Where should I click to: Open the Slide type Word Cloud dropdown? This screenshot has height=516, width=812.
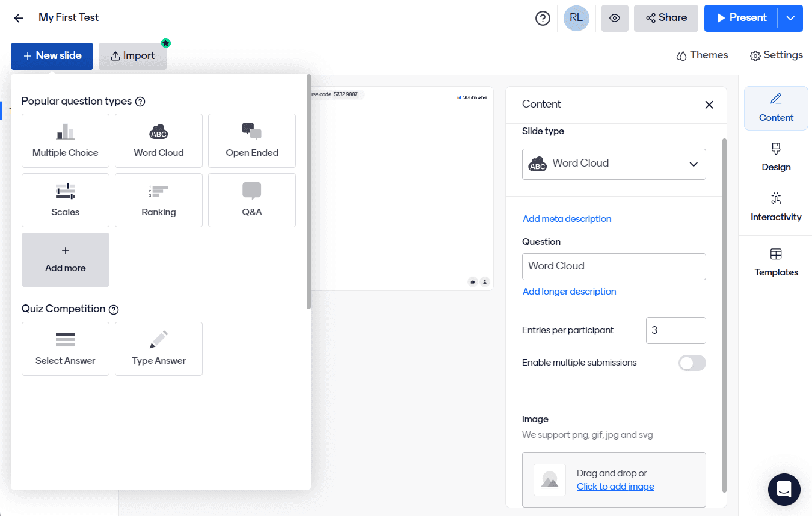point(614,164)
